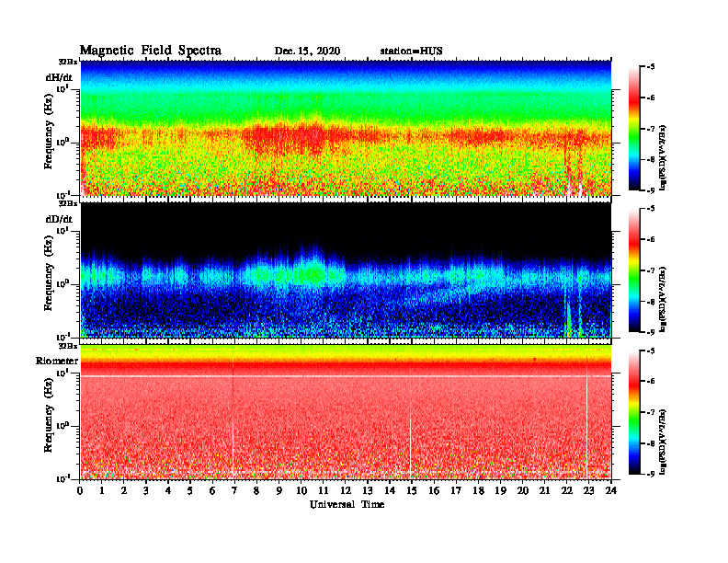Click inside the Riometer spectrogram plot
This screenshot has height=563, width=728.
346,412
